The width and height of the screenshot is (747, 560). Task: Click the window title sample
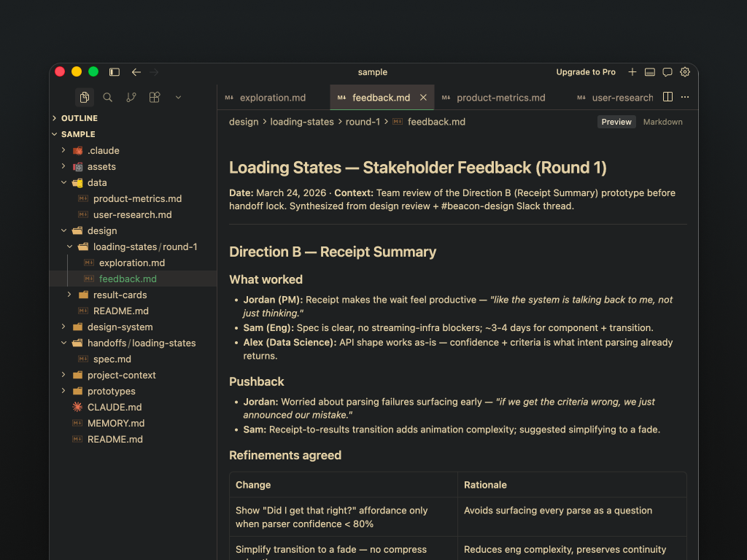pyautogui.click(x=373, y=72)
